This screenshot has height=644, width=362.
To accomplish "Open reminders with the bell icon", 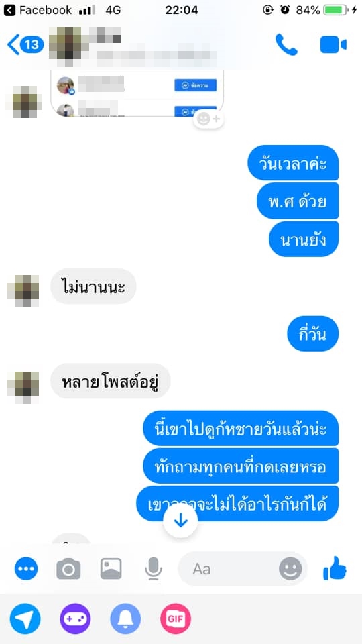I will pyautogui.click(x=125, y=619).
